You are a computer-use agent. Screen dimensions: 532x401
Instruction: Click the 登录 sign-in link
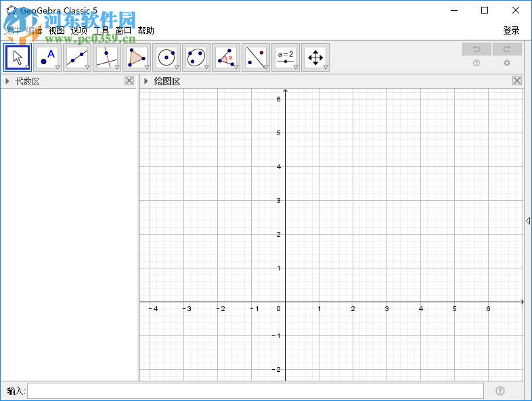511,30
